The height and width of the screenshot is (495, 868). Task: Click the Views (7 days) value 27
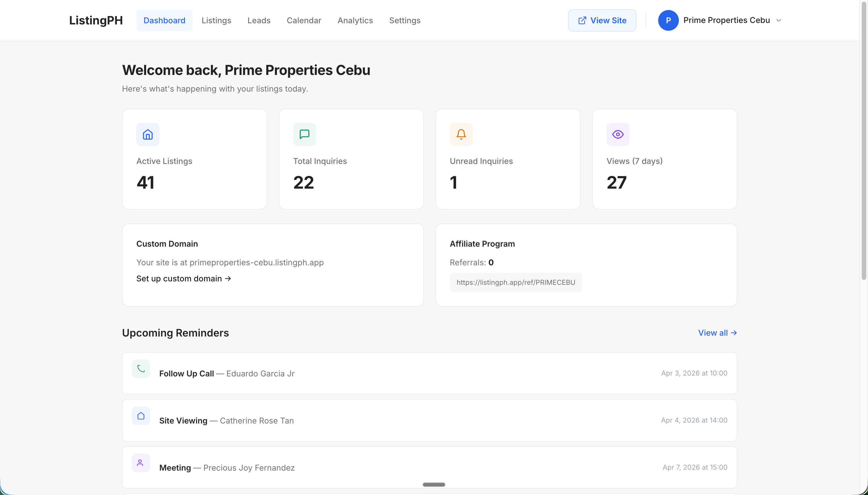tap(616, 183)
